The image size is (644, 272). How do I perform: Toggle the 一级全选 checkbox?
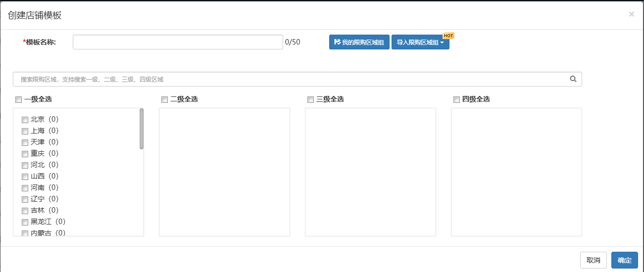coord(19,100)
